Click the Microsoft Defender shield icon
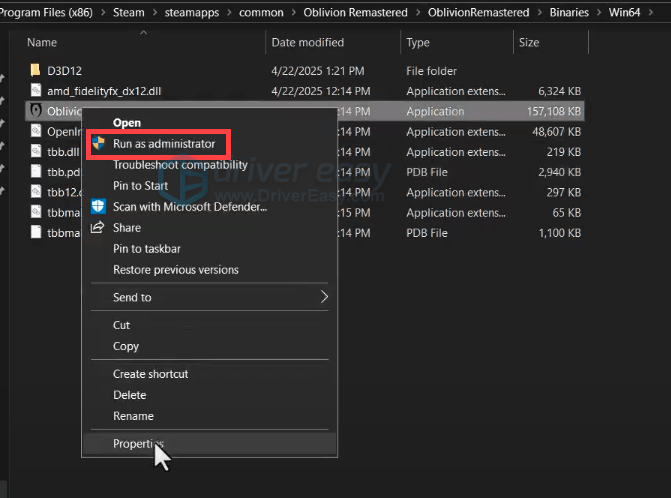 tap(98, 207)
